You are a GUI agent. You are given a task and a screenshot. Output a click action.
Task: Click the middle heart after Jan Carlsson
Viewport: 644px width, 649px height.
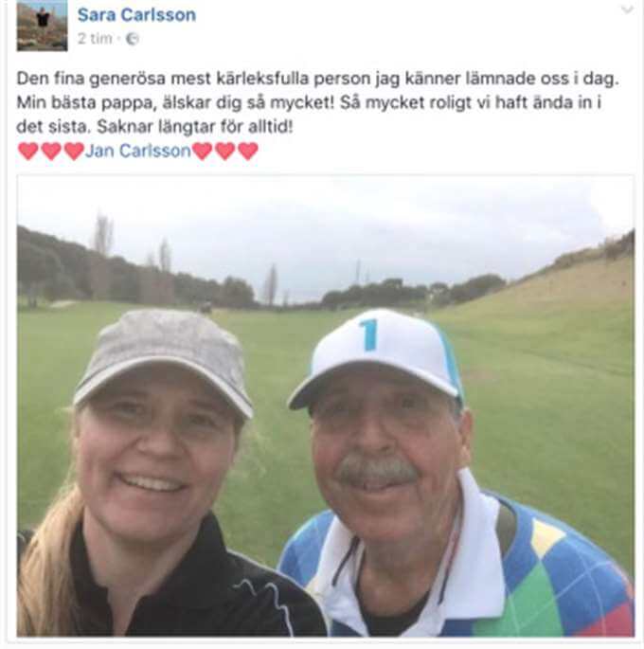coord(225,151)
